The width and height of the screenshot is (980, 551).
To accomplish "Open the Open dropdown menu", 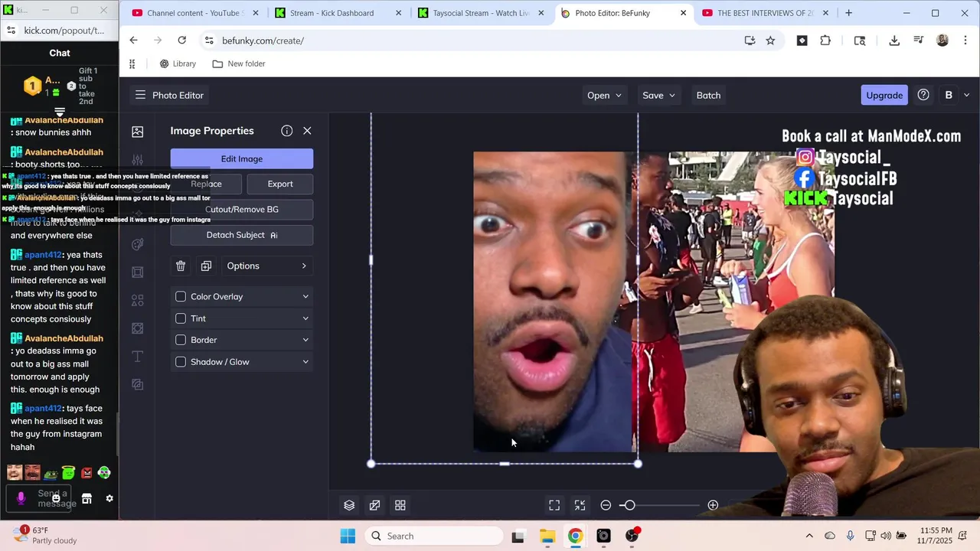I will tap(604, 95).
